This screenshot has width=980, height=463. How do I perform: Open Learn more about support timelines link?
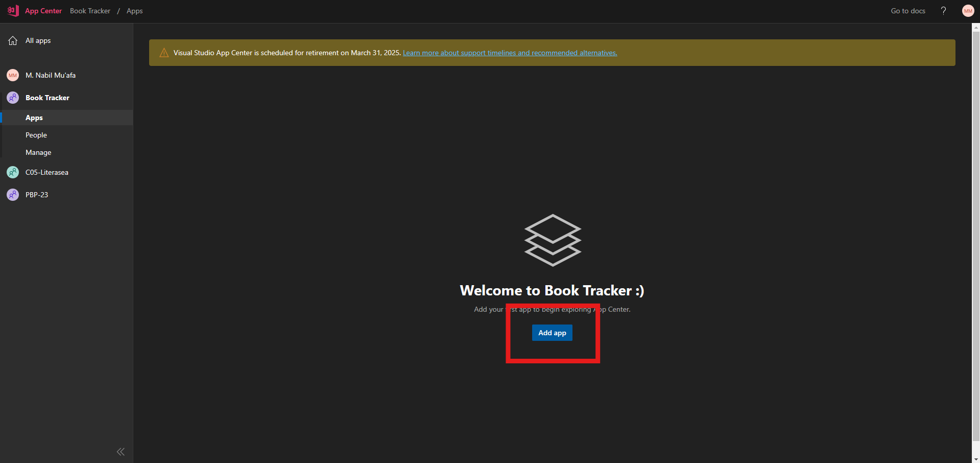coord(510,53)
